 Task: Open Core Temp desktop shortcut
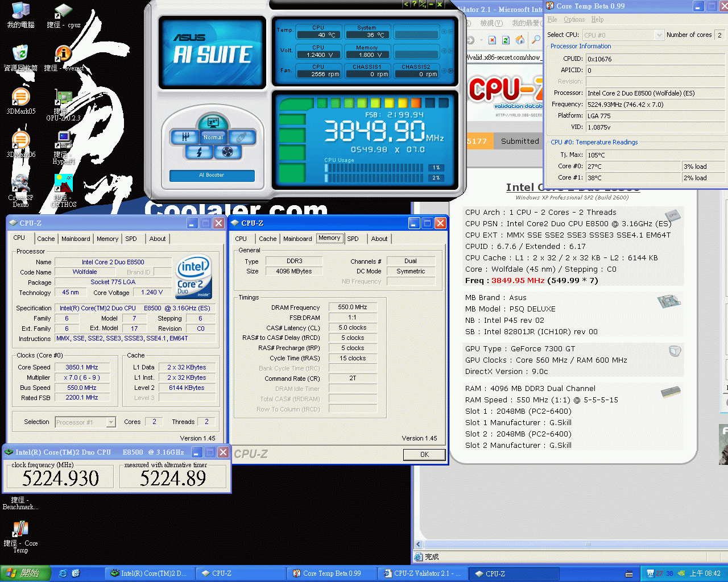point(20,537)
